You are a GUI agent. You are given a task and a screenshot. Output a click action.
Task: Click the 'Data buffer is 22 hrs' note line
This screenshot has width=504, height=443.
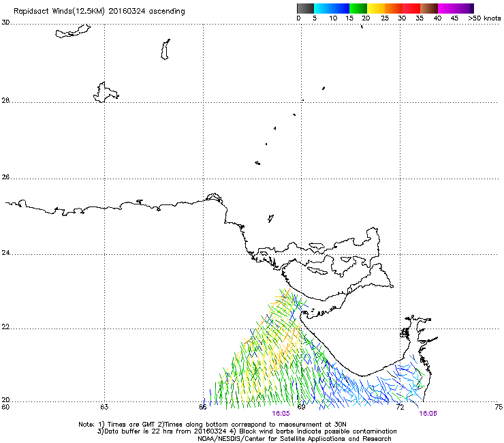click(247, 431)
